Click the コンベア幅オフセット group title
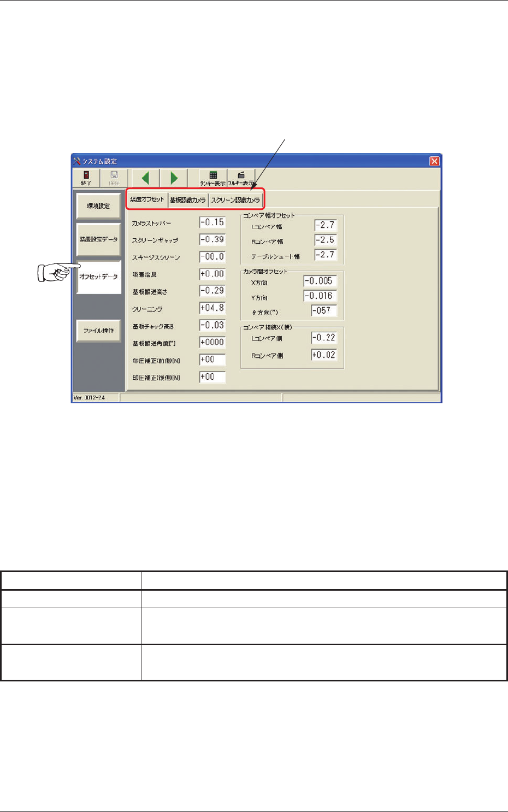Image resolution: width=508 pixels, height=812 pixels. (269, 216)
